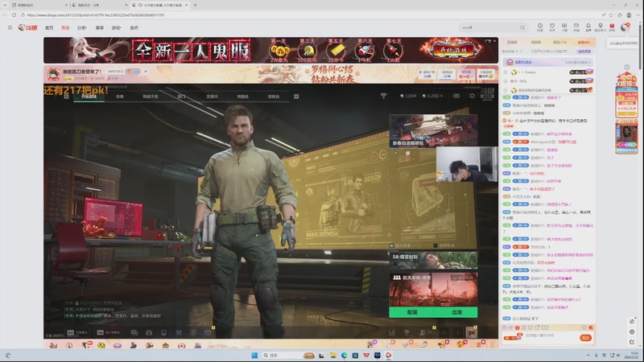The height and width of the screenshot is (362, 644).
Task: Click the bottom floating round feedback icon
Action: (x=632, y=341)
